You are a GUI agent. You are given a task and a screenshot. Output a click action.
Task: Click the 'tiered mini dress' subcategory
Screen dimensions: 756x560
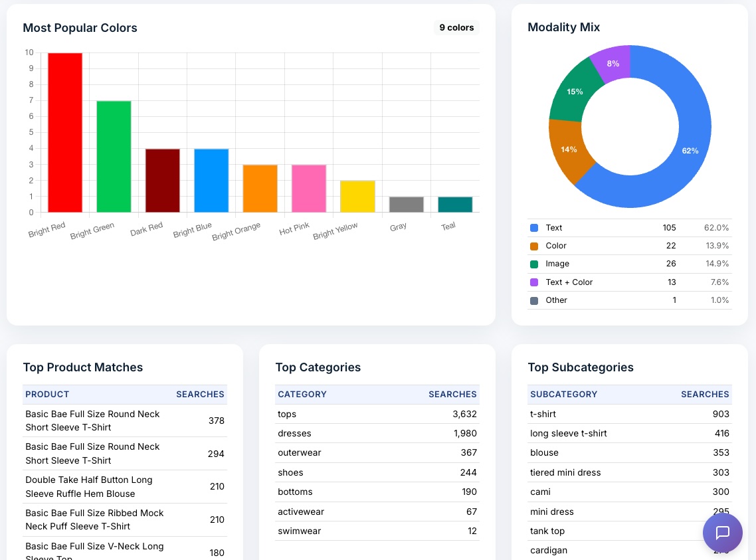(630, 472)
